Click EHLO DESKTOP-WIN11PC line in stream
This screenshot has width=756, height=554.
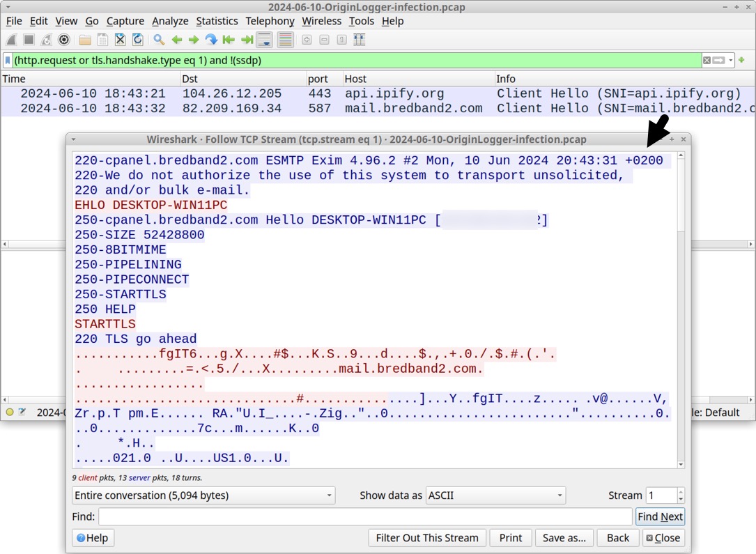point(151,205)
